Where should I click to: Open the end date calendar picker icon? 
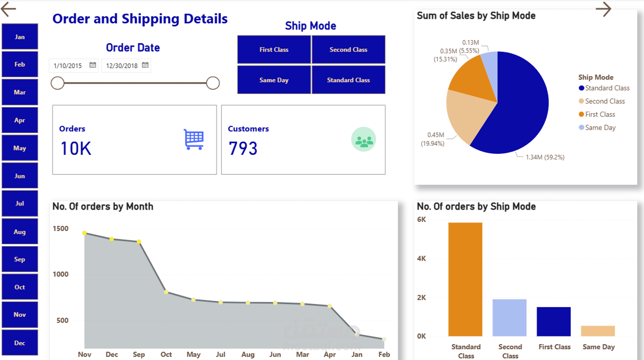(x=145, y=65)
